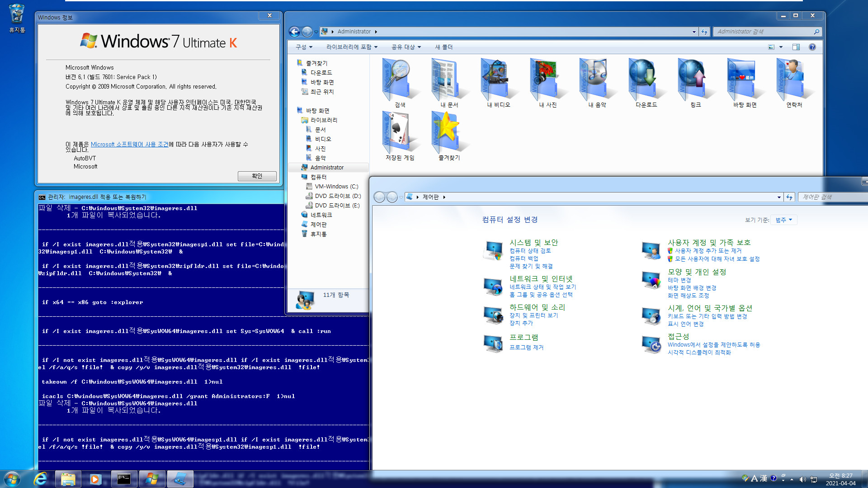Open the Explorer address bar history dropdown
Image resolution: width=868 pixels, height=488 pixels.
pos(694,32)
